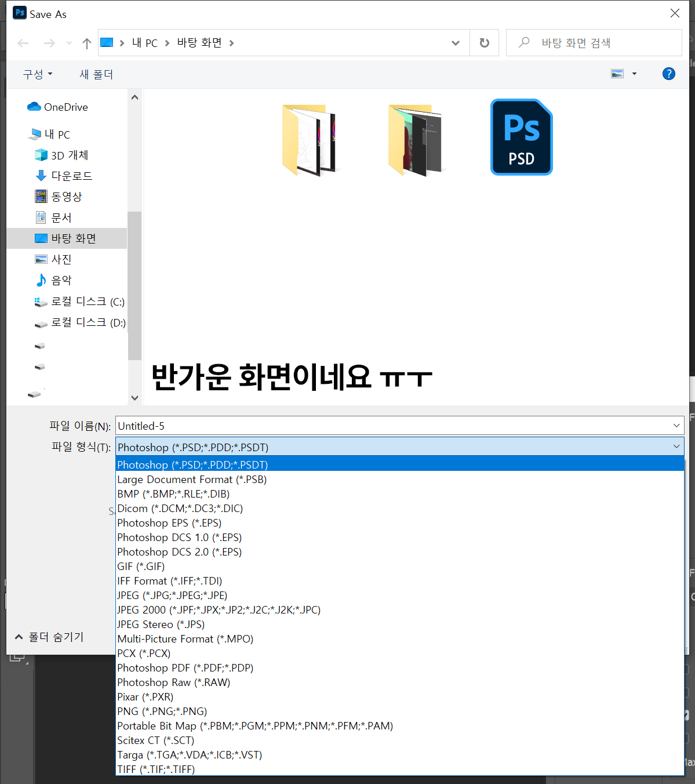695x784 pixels.
Task: Click the Back navigation arrow
Action: (x=23, y=43)
